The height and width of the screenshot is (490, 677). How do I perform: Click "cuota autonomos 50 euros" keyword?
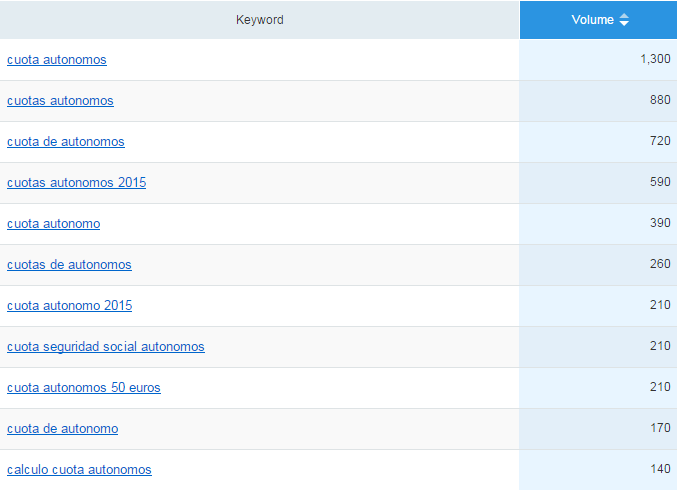point(83,388)
